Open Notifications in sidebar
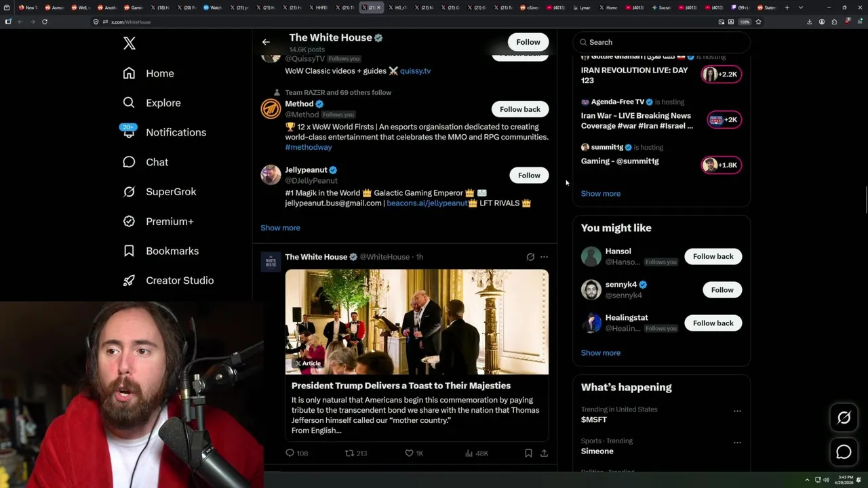868x488 pixels. [164, 132]
